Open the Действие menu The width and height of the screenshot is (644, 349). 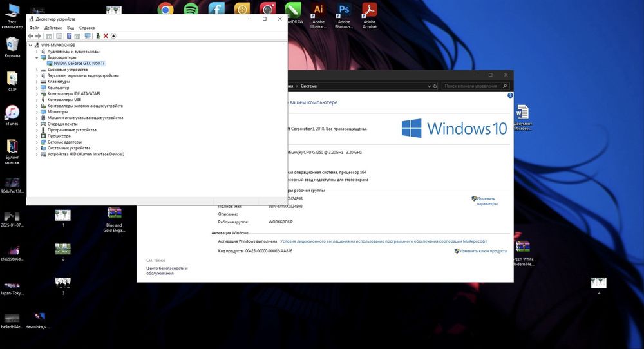pos(53,28)
